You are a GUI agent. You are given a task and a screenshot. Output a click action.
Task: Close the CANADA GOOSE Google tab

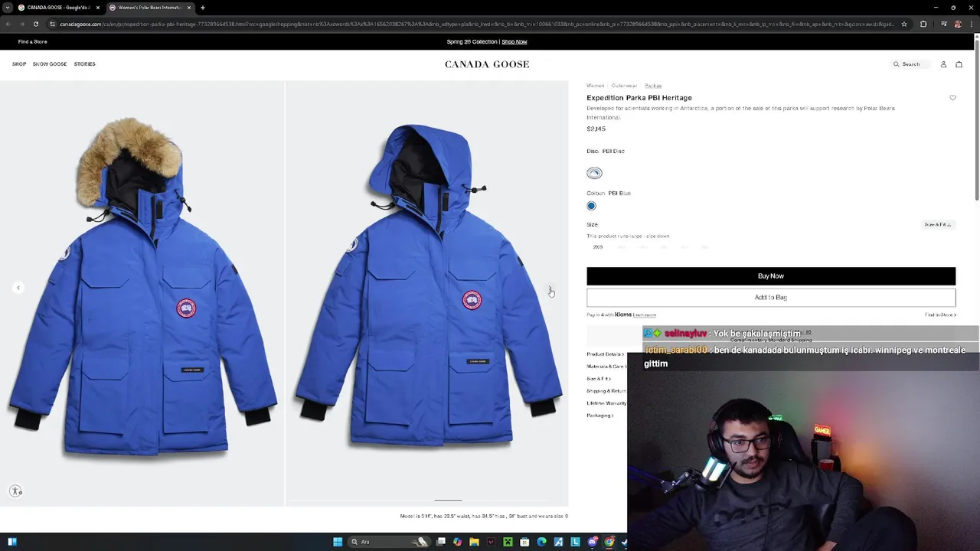[97, 8]
